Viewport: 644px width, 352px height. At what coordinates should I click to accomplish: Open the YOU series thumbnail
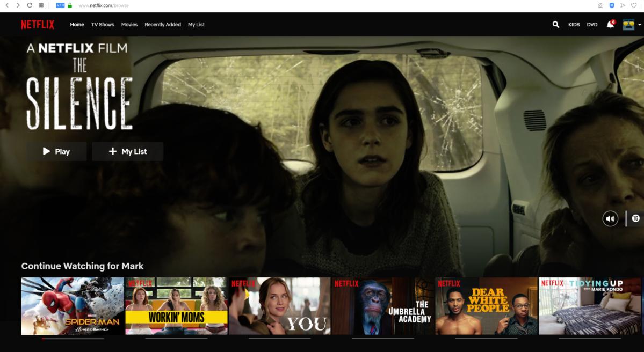(280, 306)
